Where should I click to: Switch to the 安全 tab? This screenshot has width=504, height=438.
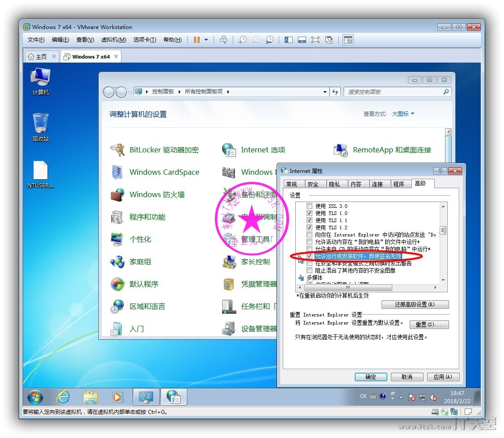click(313, 184)
